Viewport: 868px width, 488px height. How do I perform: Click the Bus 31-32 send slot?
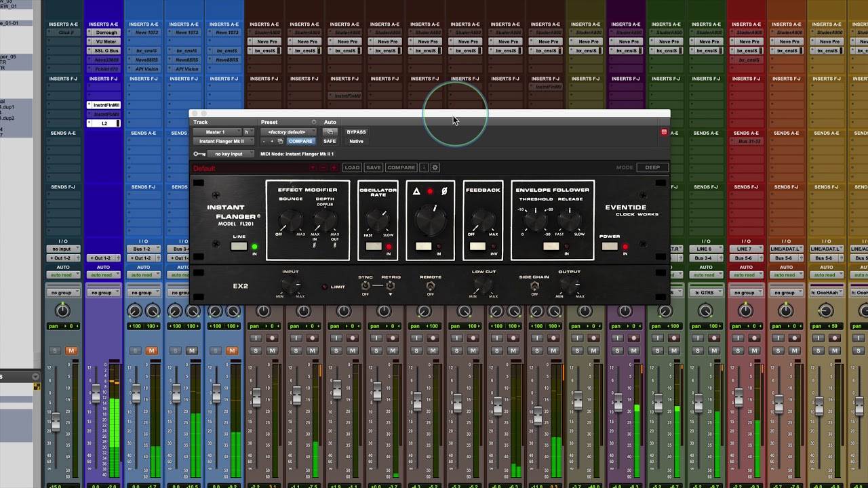point(746,142)
